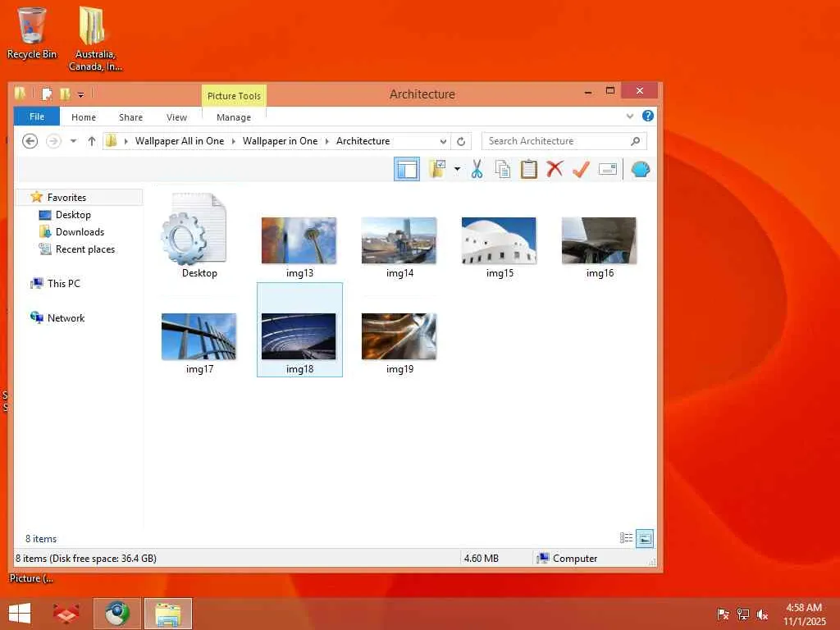Cut selected file with scissors icon
This screenshot has width=840, height=630.
[477, 169]
